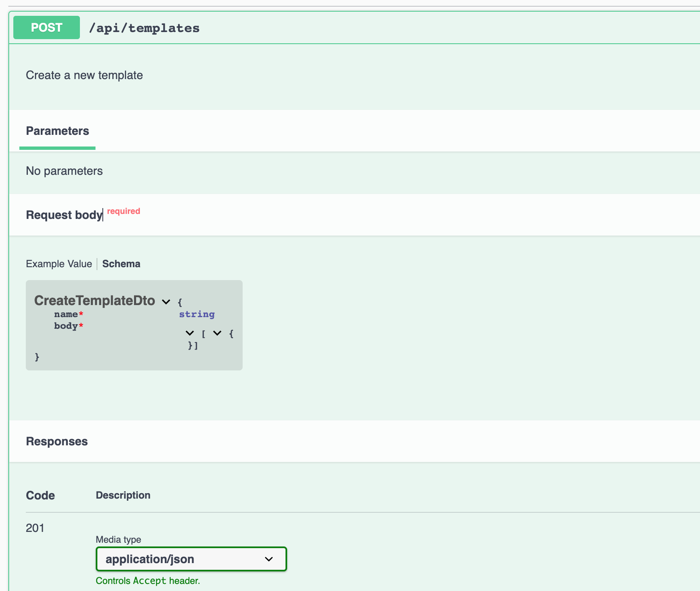
Task: Click the string type of name property
Action: tap(196, 314)
